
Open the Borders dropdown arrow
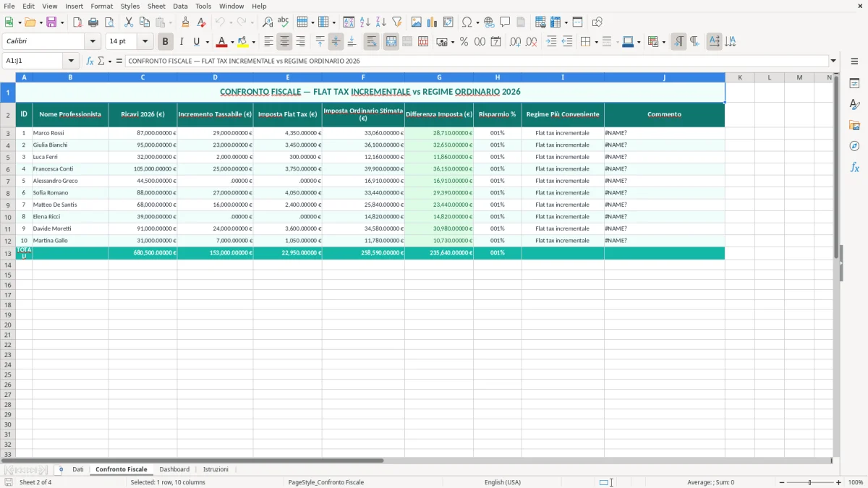click(596, 42)
